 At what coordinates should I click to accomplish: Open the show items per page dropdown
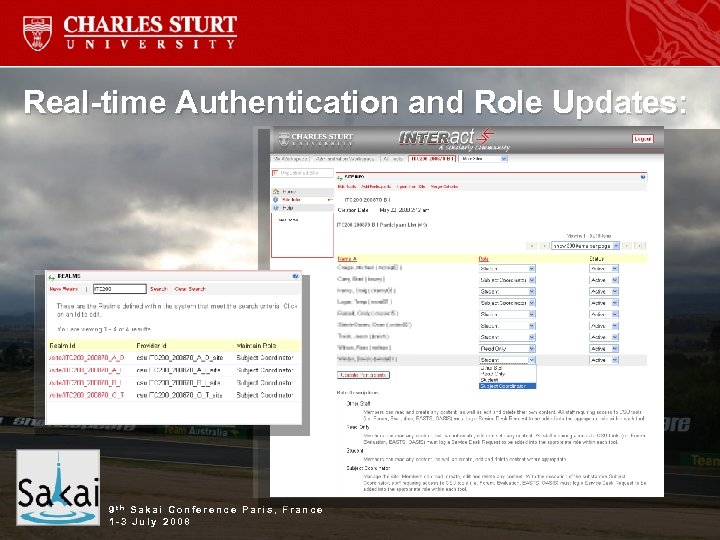585,246
